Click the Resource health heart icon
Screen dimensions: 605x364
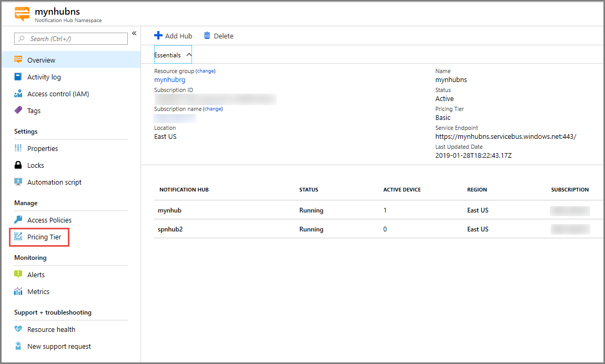click(18, 329)
